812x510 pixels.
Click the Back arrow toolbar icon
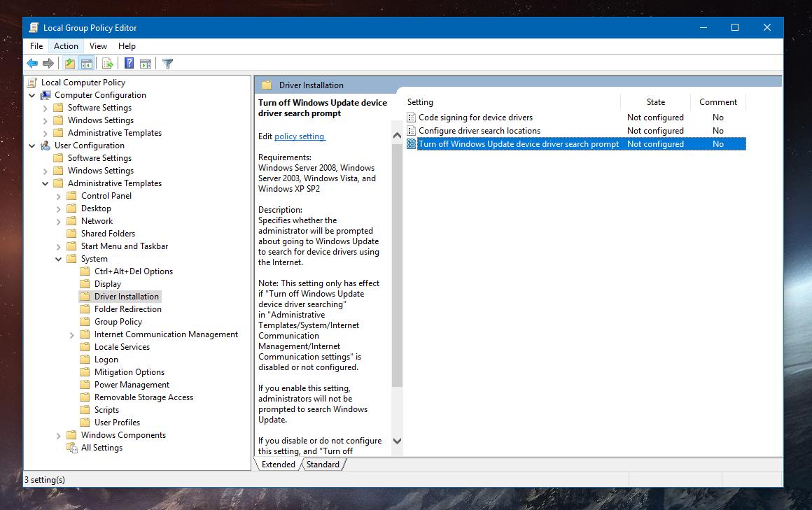(x=32, y=64)
